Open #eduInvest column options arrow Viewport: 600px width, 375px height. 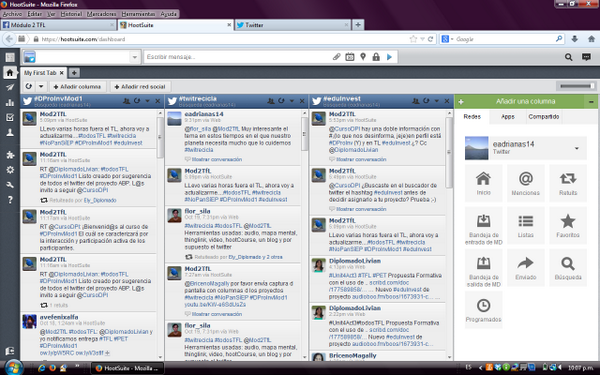[x=436, y=101]
